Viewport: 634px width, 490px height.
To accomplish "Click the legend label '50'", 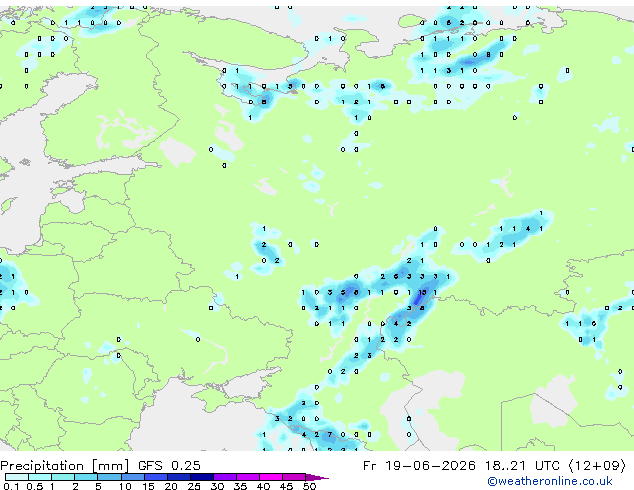I will [310, 486].
